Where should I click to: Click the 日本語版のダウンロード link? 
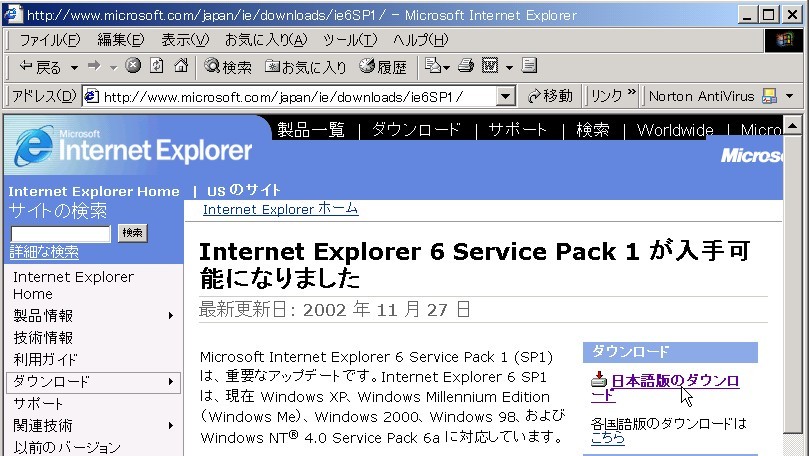tap(674, 381)
